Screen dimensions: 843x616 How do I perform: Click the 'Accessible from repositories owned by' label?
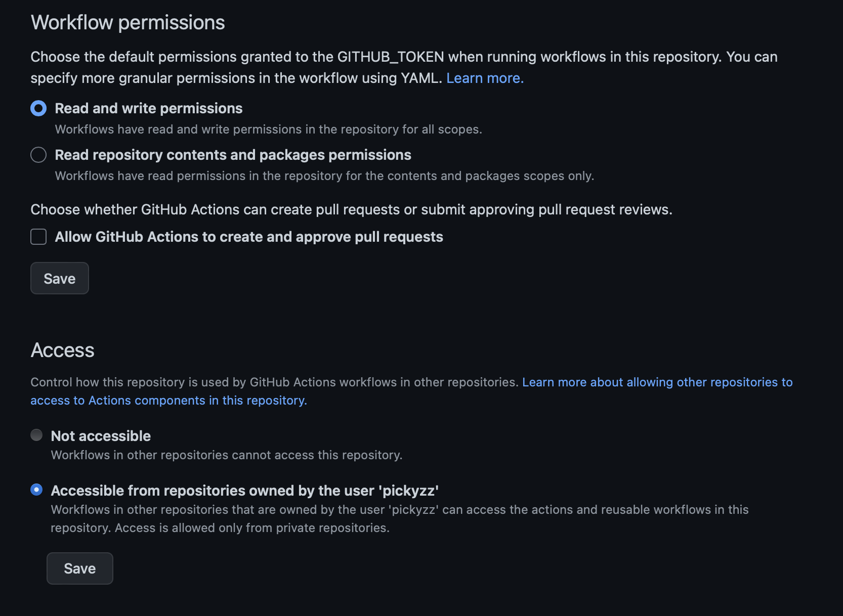(244, 491)
